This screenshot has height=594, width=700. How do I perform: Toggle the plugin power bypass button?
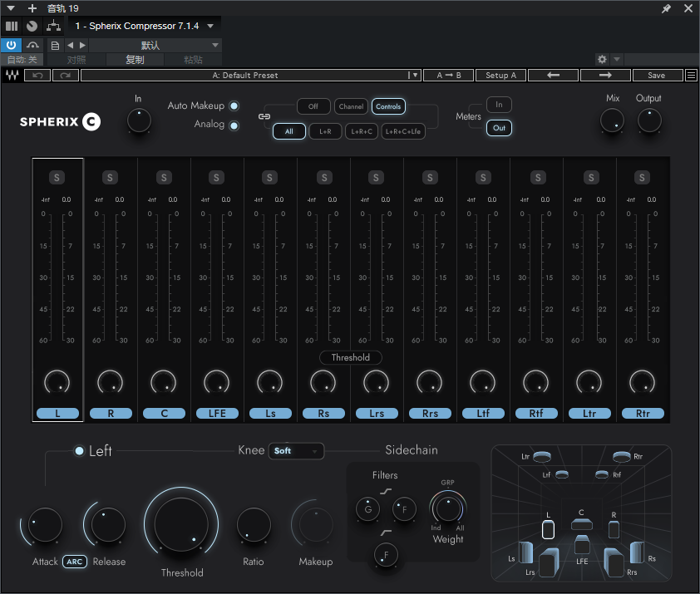point(11,45)
